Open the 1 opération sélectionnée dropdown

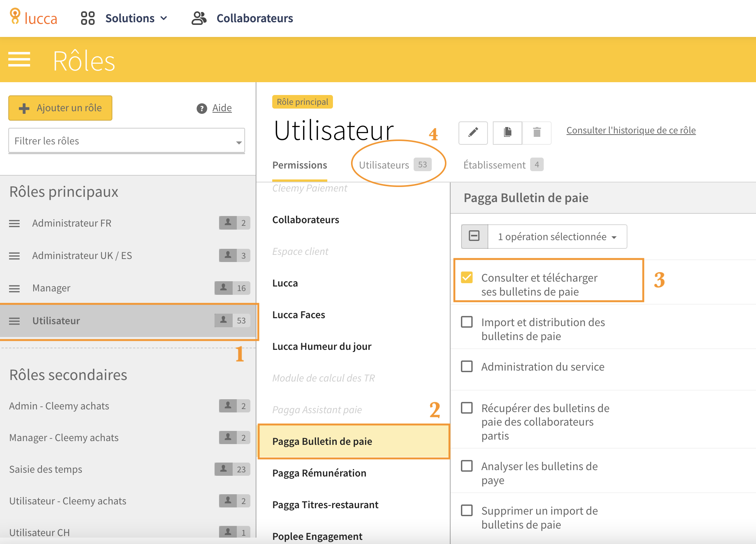(x=557, y=237)
